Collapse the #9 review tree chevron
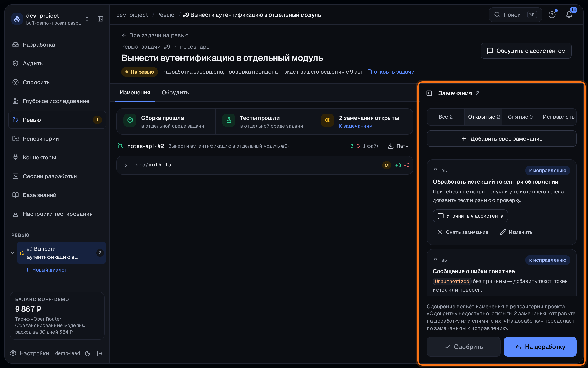The image size is (588, 368). point(12,253)
